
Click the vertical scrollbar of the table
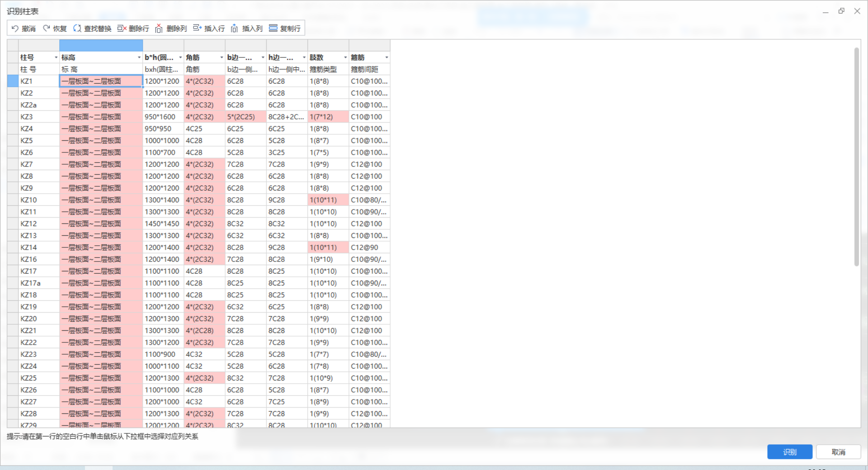pyautogui.click(x=856, y=157)
